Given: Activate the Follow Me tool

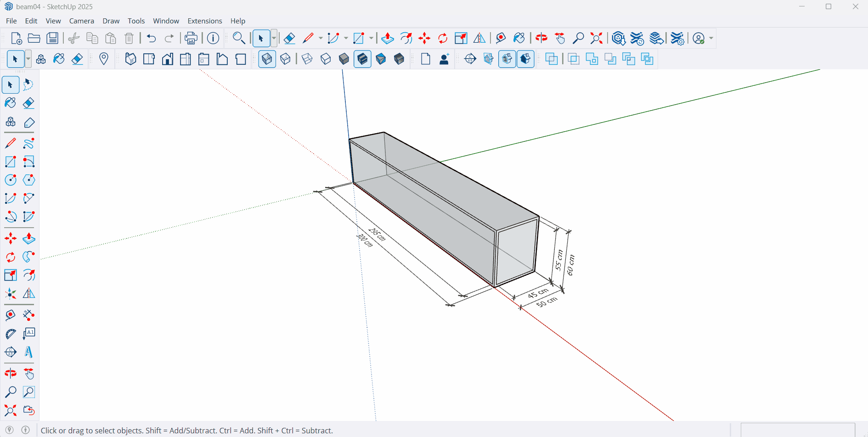Looking at the screenshot, I should [28, 257].
